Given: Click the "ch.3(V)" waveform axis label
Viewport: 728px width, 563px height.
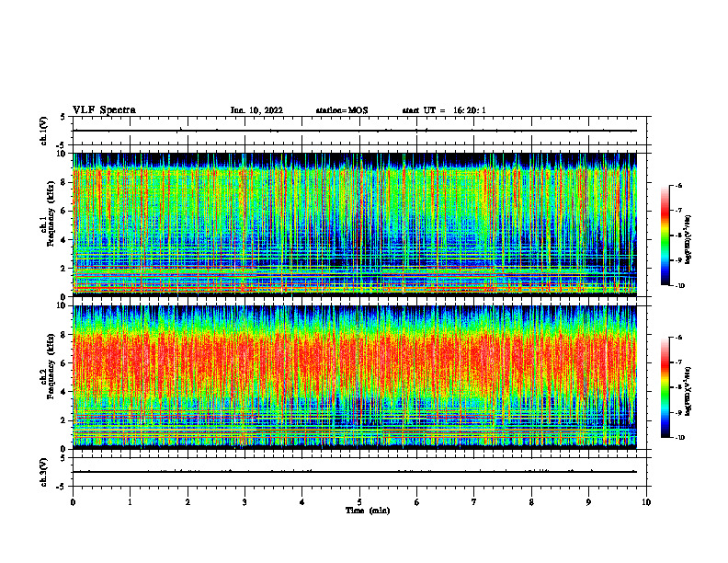Looking at the screenshot, I should click(43, 472).
